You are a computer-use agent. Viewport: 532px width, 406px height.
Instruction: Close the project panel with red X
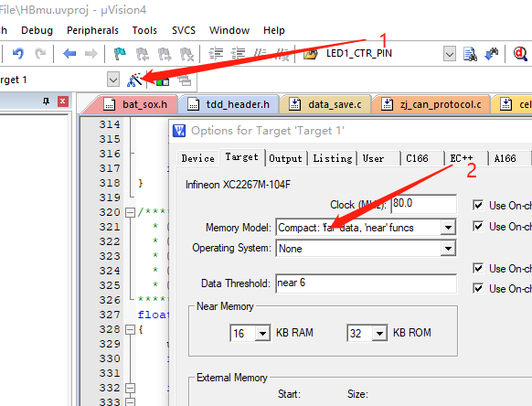63,101
